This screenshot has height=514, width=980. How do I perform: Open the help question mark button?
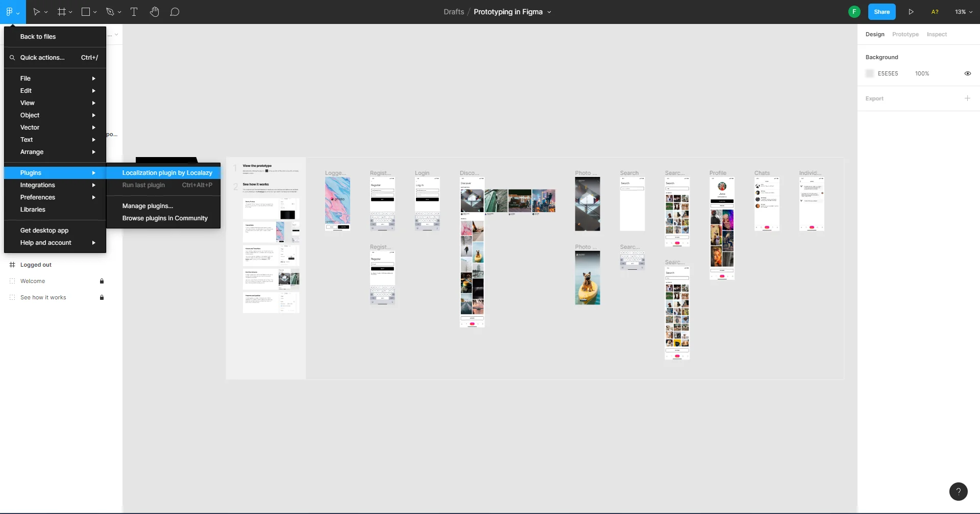pyautogui.click(x=958, y=492)
